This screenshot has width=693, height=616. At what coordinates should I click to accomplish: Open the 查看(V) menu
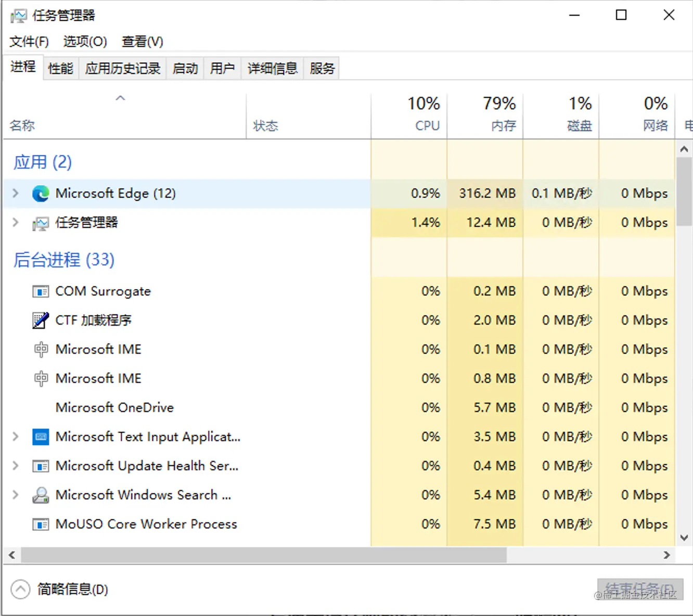[143, 42]
